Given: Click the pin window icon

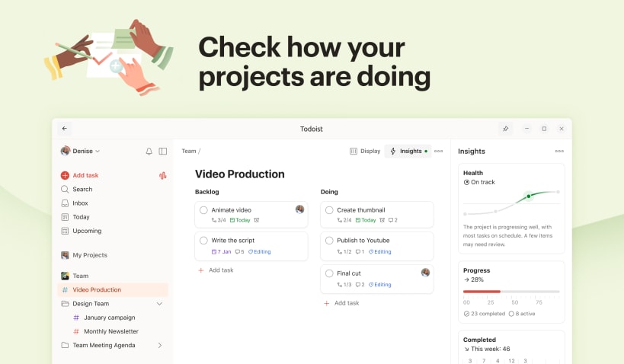Looking at the screenshot, I should click(505, 129).
